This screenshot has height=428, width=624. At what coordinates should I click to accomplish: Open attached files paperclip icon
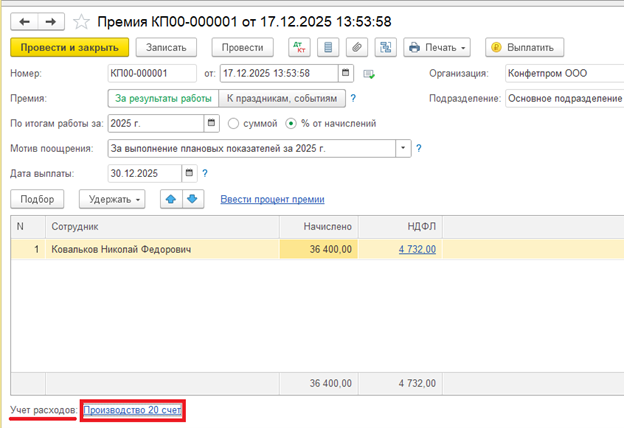tap(357, 47)
